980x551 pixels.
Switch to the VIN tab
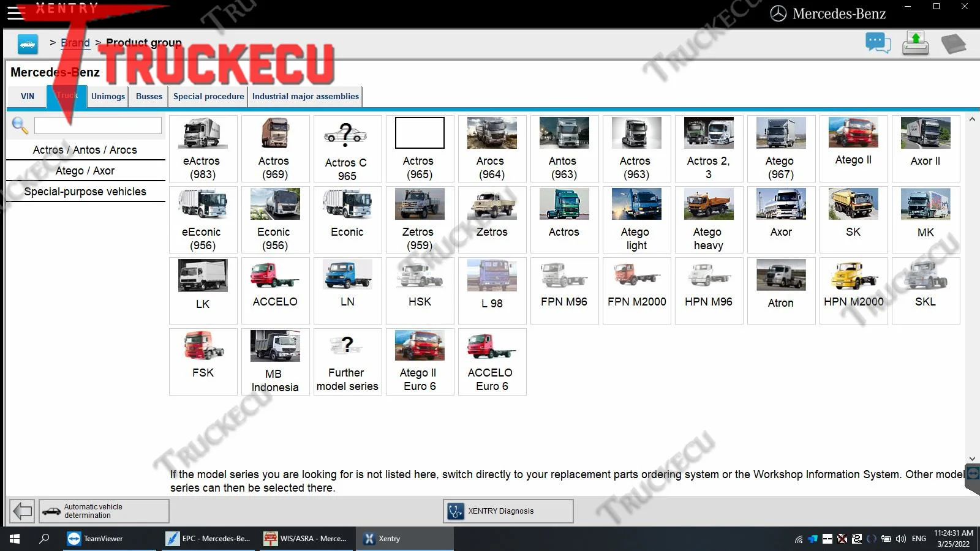tap(28, 96)
